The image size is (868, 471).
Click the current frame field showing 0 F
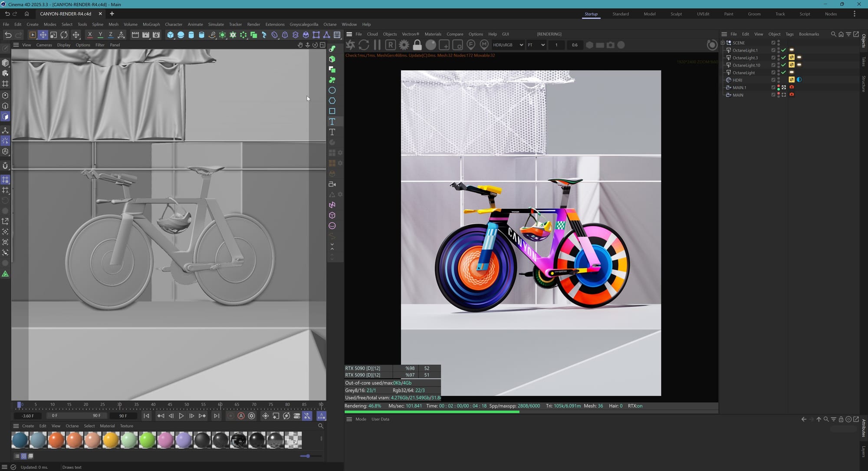click(55, 416)
